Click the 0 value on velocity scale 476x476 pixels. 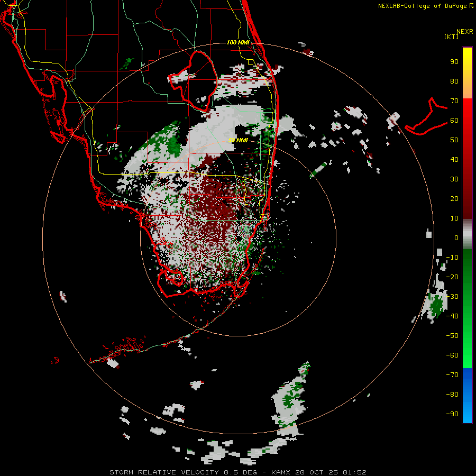tap(456, 237)
